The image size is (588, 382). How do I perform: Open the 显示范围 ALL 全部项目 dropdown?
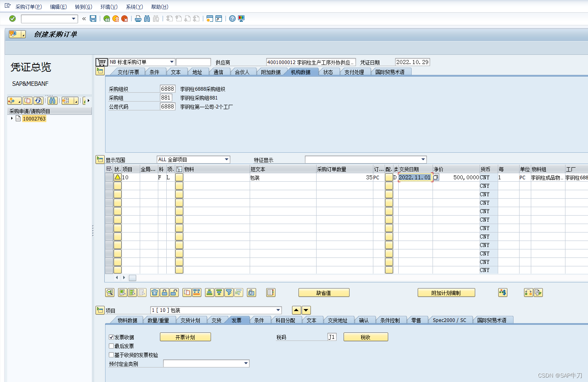coord(227,160)
